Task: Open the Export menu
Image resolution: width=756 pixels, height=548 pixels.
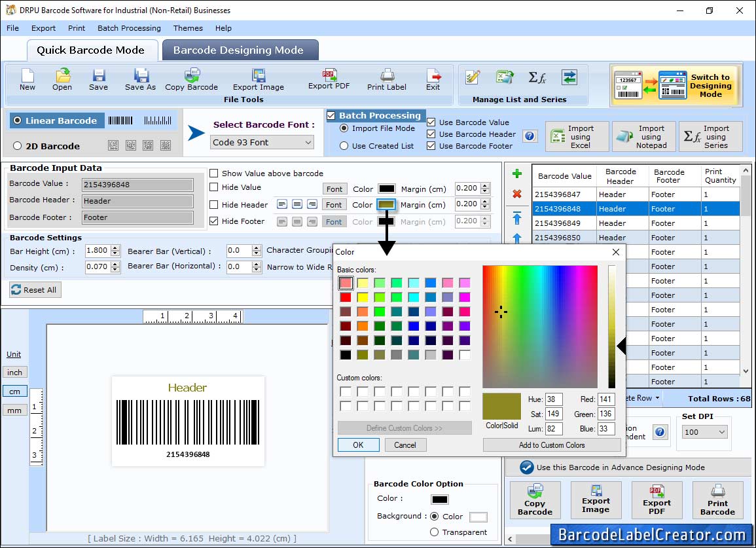Action: 43,28
